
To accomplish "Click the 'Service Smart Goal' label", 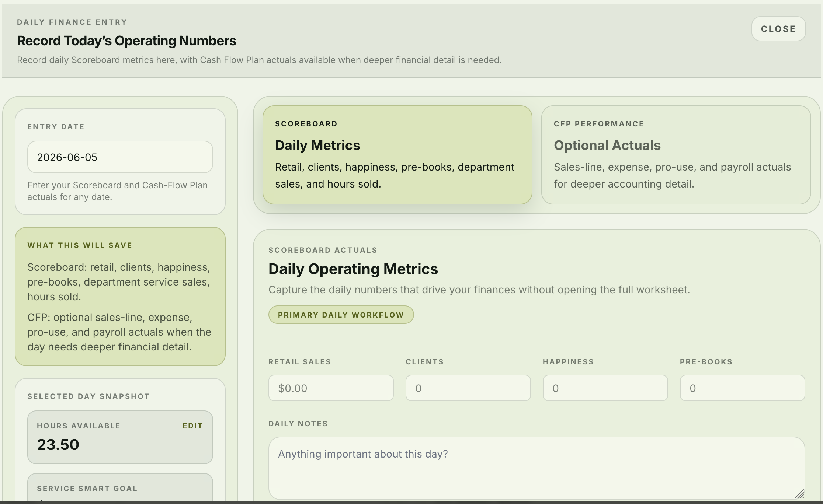I will tap(87, 489).
